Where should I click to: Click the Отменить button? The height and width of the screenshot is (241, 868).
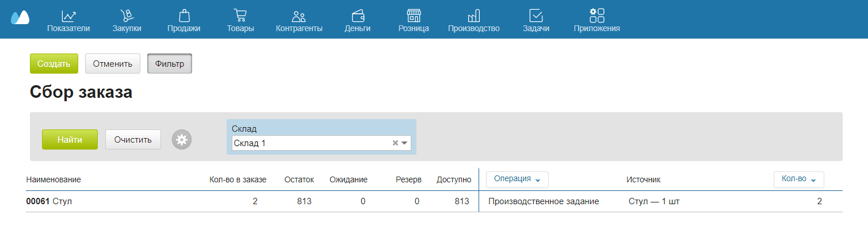tap(113, 64)
